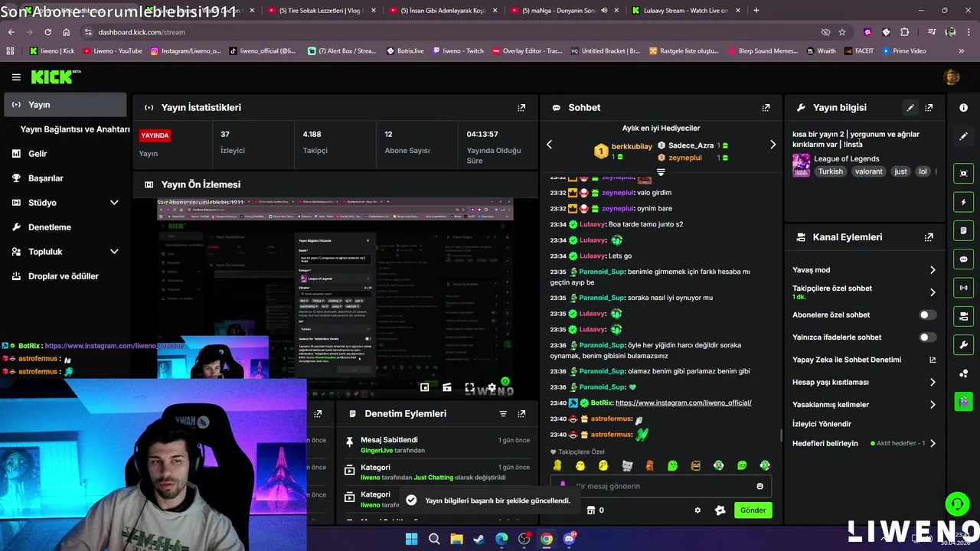Open Discord from the taskbar

tap(569, 539)
